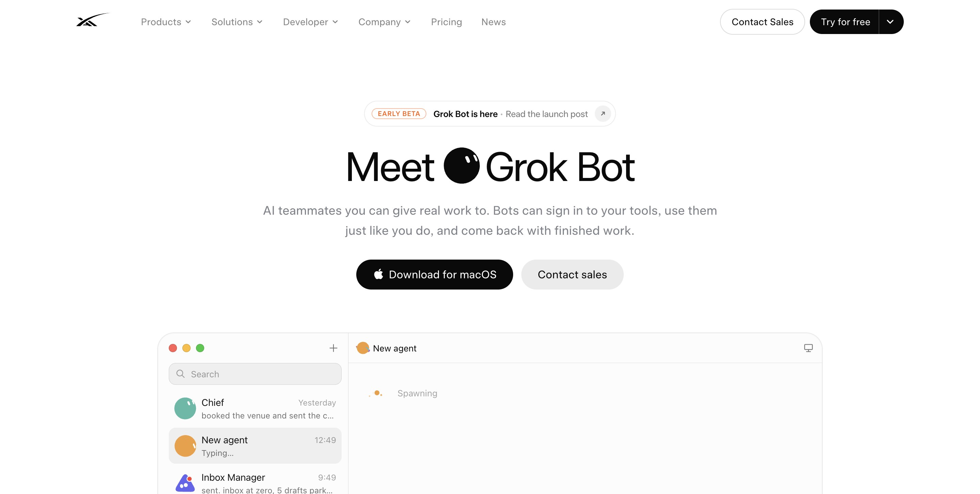Click the xAI logo in the header
This screenshot has height=494, width=980.
[93, 20]
